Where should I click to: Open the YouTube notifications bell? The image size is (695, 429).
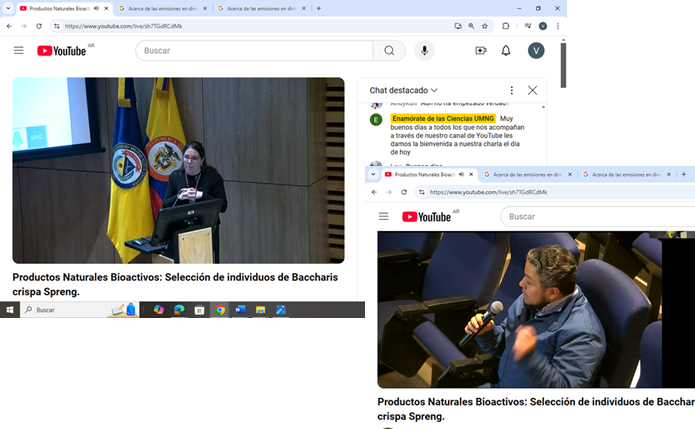coord(506,51)
